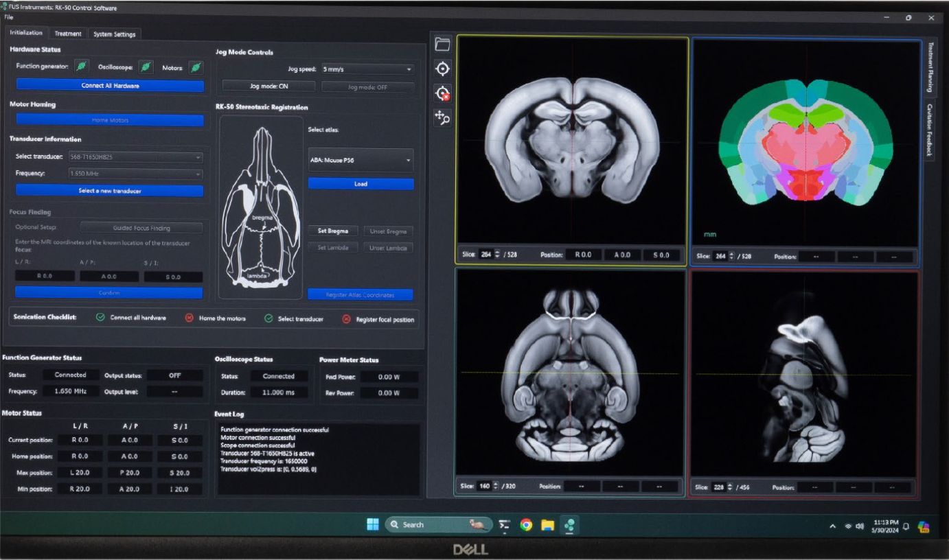The height and width of the screenshot is (560, 949).
Task: Click the remove-target crosshair icon
Action: [x=442, y=93]
